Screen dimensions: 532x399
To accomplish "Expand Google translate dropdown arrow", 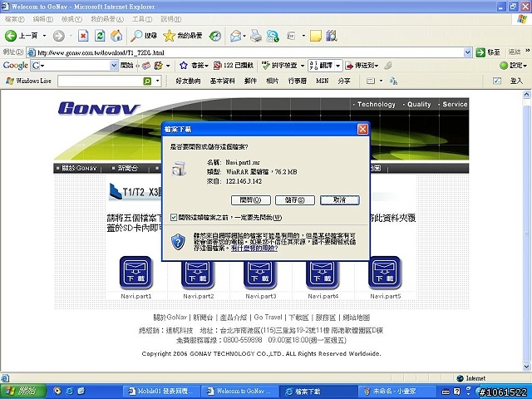I will 337,66.
